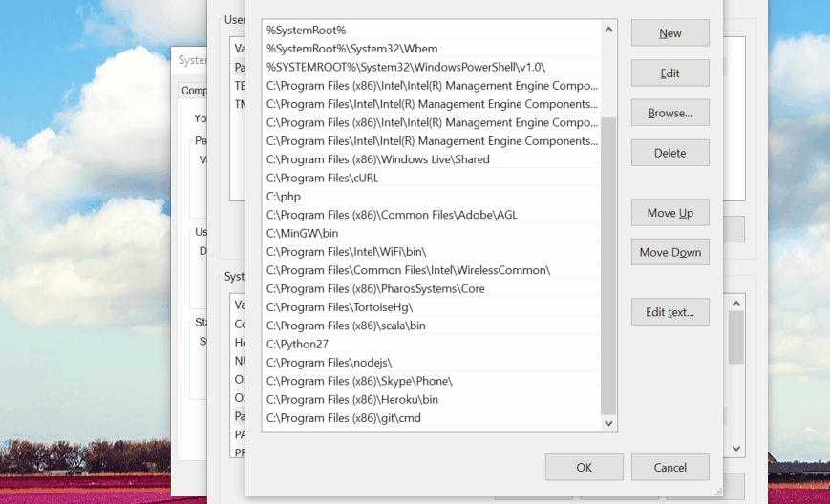Select the WindowsPowerShell\v1.0\ path entry
This screenshot has height=504, width=830.
click(432, 67)
